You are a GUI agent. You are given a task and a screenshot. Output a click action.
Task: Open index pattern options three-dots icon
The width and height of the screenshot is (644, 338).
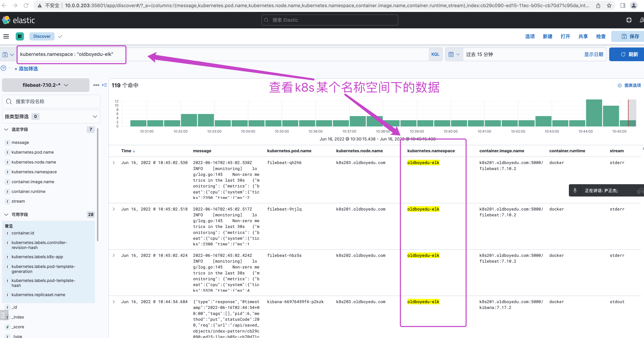coord(96,85)
